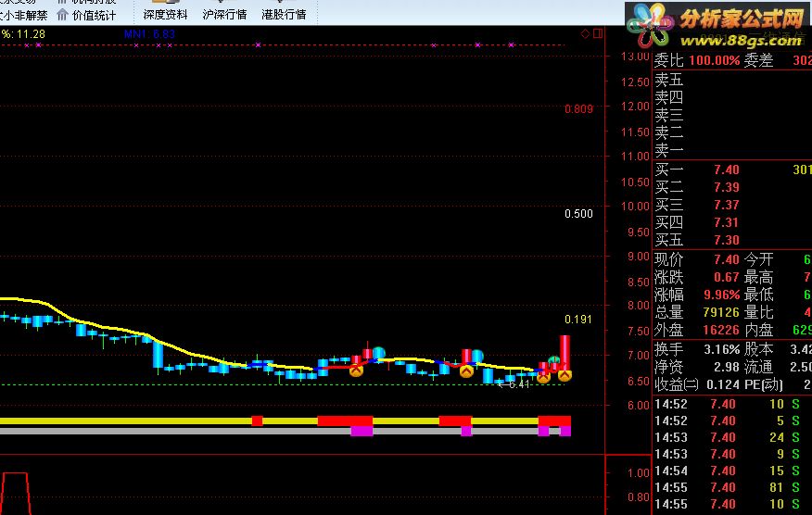Select the 卖四 order row

click(x=732, y=97)
